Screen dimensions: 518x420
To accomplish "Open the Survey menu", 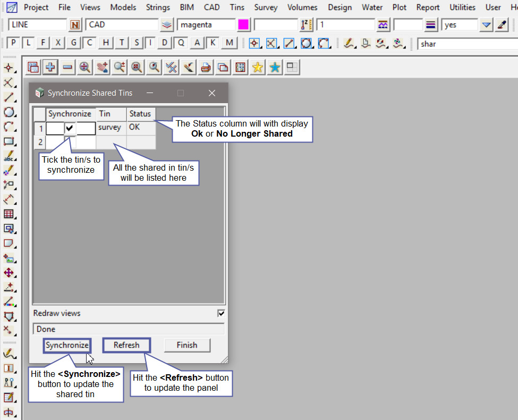I will pyautogui.click(x=266, y=7).
